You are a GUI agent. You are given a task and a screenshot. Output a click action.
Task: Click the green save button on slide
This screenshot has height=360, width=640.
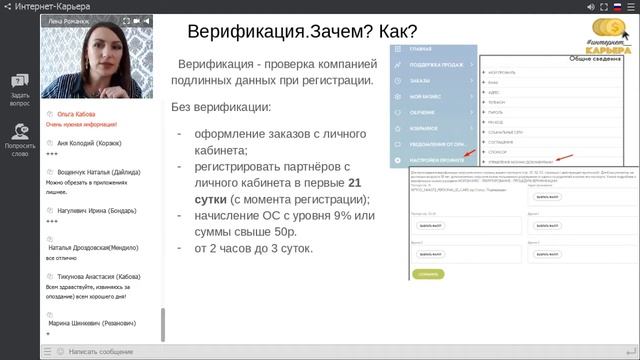[428, 274]
